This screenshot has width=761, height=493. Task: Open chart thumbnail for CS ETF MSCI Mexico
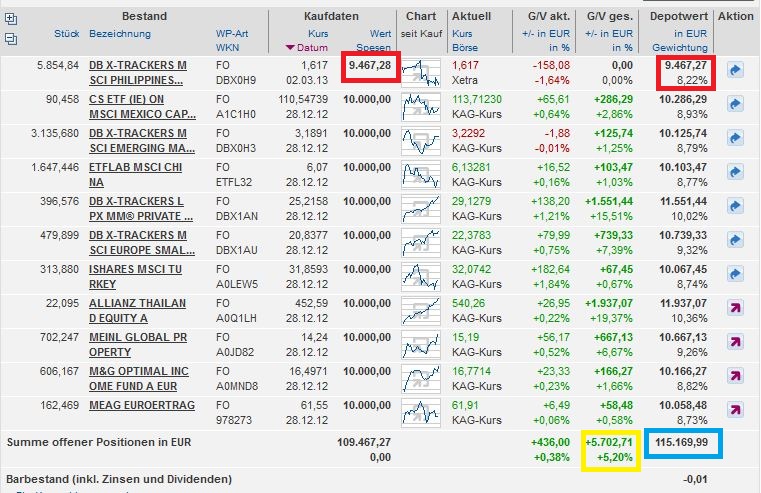[421, 107]
